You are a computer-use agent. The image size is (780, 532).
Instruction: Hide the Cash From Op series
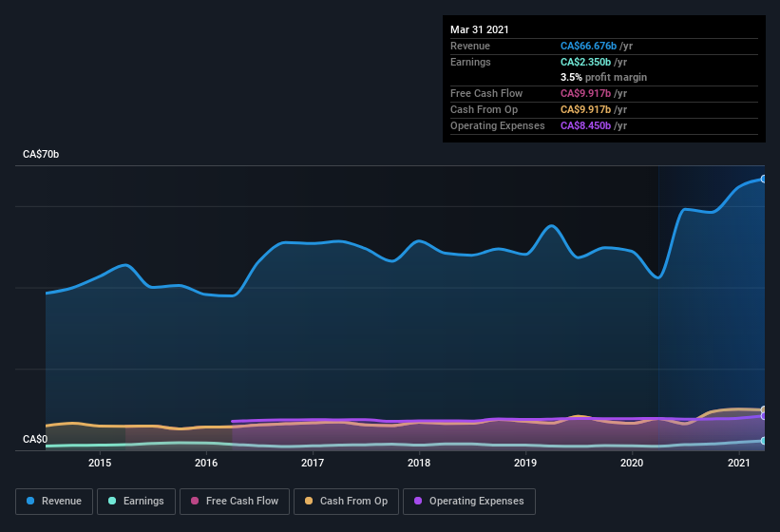tap(346, 502)
